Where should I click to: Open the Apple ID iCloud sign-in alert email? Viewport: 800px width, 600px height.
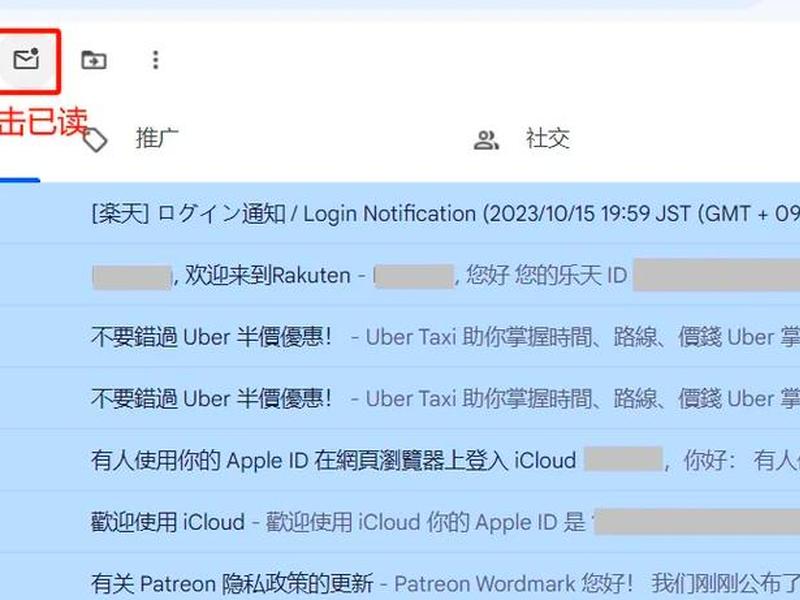coord(400,460)
